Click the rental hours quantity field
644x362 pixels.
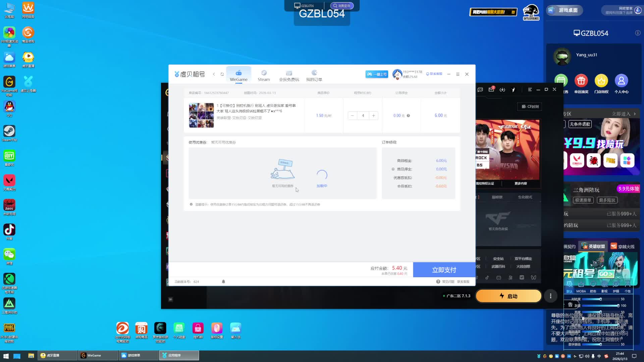pyautogui.click(x=363, y=116)
